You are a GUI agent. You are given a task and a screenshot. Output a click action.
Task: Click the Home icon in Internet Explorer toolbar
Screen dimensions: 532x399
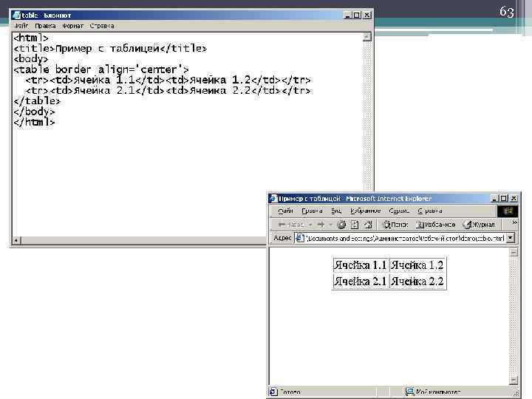(368, 225)
